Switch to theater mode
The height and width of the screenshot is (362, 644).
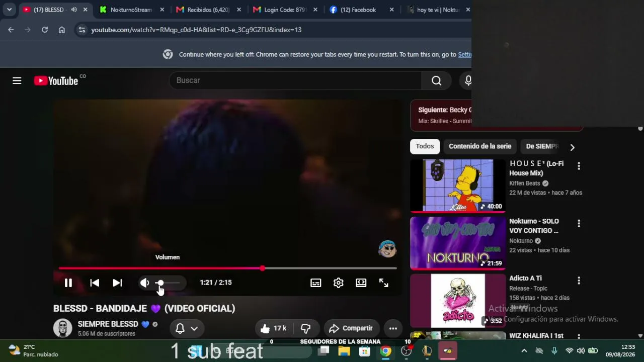point(361,283)
